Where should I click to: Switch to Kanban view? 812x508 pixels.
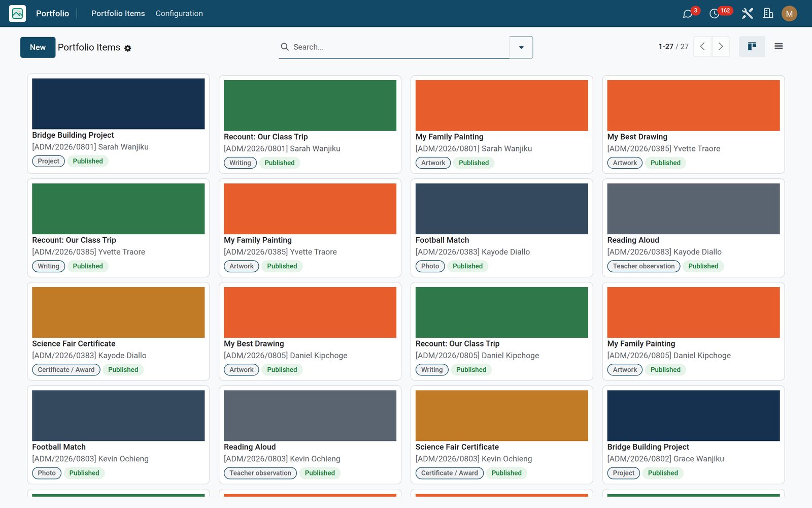(x=752, y=47)
